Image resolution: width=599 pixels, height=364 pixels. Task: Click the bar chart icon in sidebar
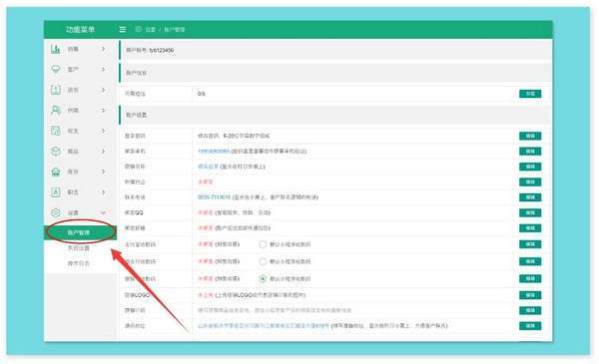[56, 49]
